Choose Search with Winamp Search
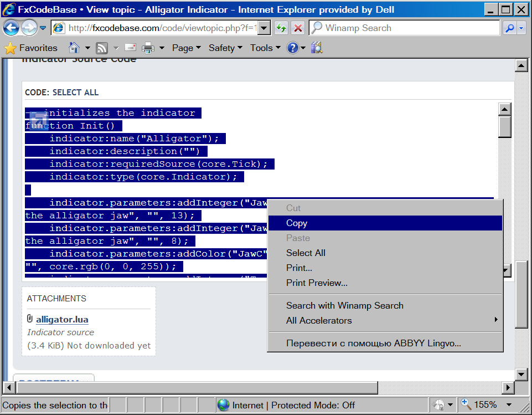The image size is (532, 415). pyautogui.click(x=385, y=306)
